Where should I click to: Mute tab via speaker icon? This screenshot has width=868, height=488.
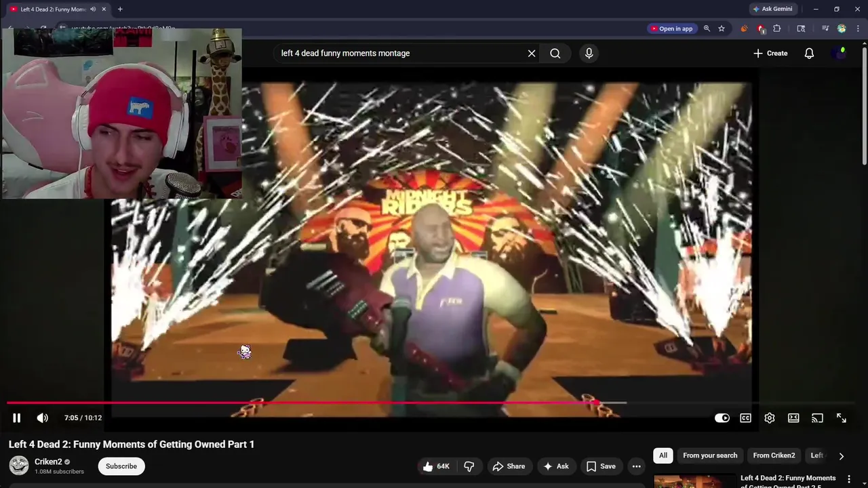pos(93,9)
